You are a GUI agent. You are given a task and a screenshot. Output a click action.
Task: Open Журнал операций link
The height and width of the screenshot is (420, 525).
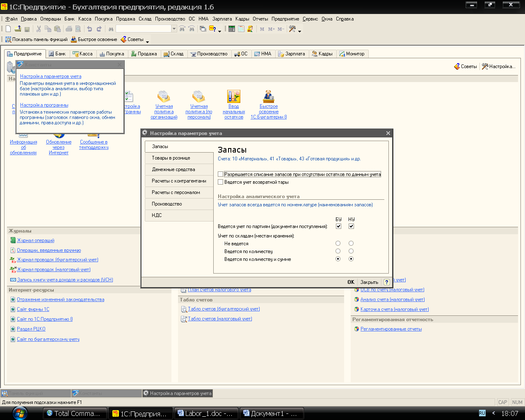click(35, 240)
